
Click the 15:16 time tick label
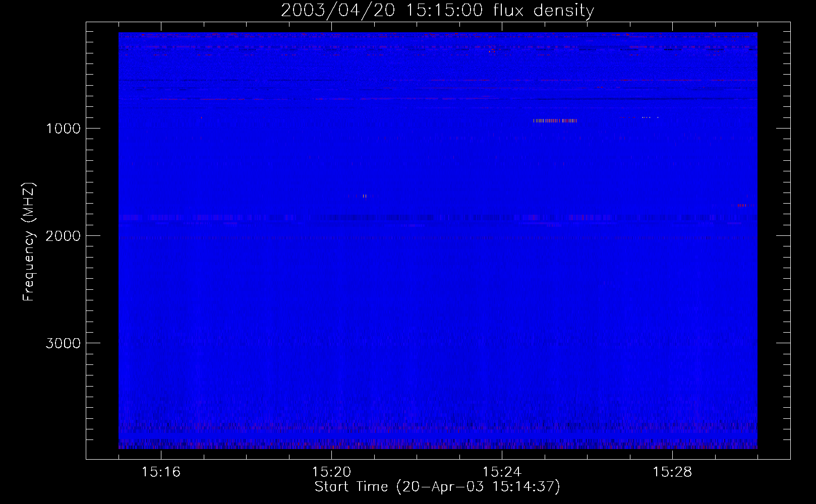161,472
